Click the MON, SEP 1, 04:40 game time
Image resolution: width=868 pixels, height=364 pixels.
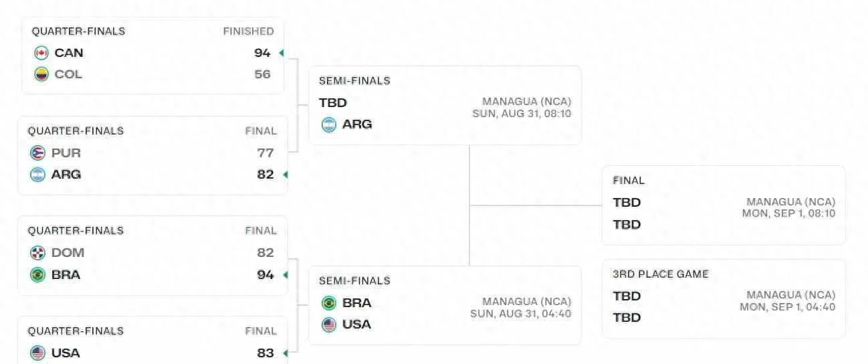787,307
